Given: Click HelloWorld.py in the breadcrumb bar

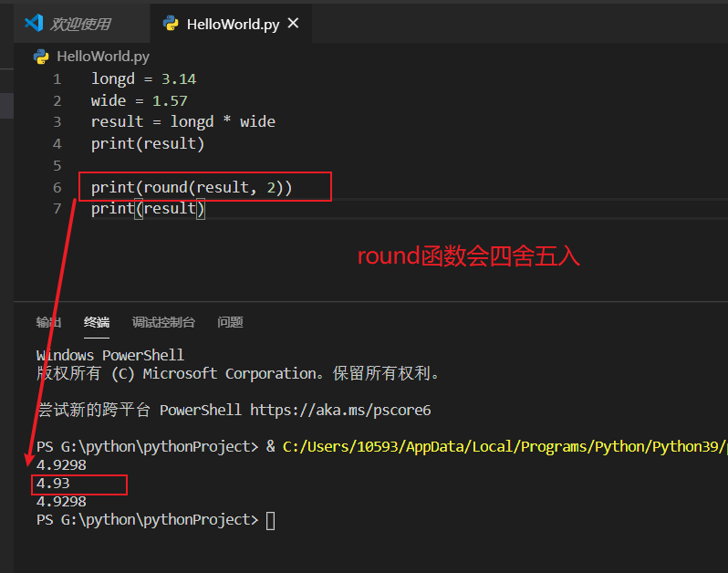Looking at the screenshot, I should (x=103, y=57).
